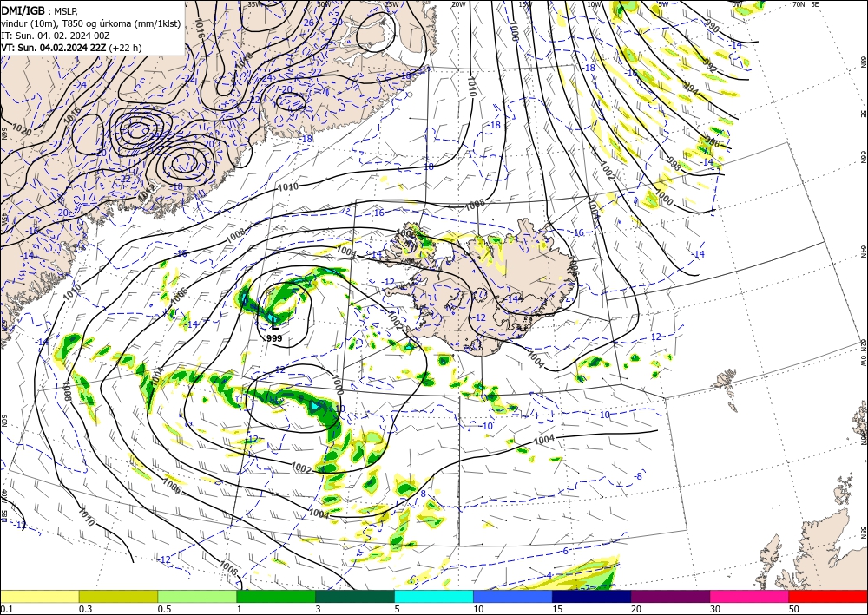
Task: Click the '992' isobar label
Action: (709, 65)
